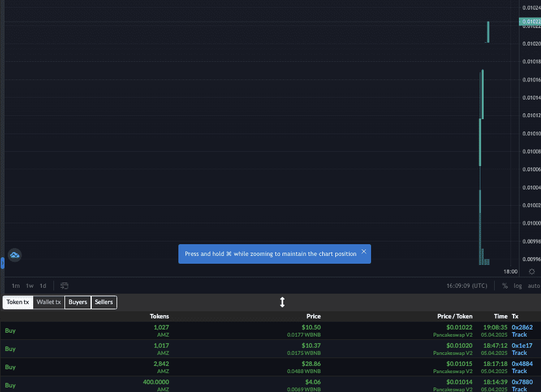Click the 400.0000 token amount
Screen dimensions: 541x392
pyautogui.click(x=156, y=382)
